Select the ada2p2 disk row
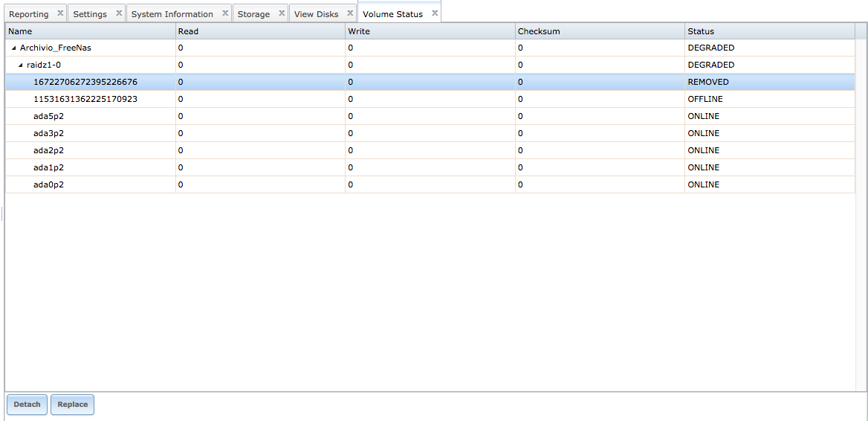The image size is (868, 421). [430, 151]
